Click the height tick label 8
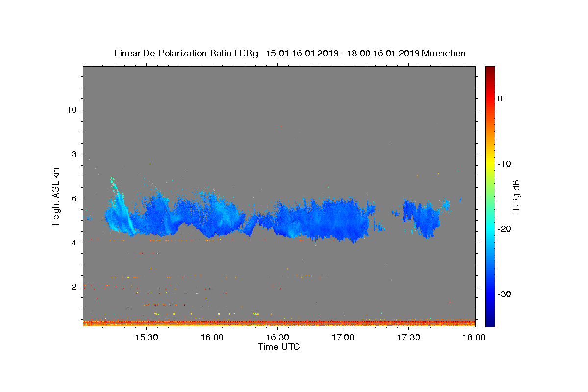This screenshot has height=392, width=588. pyautogui.click(x=73, y=154)
